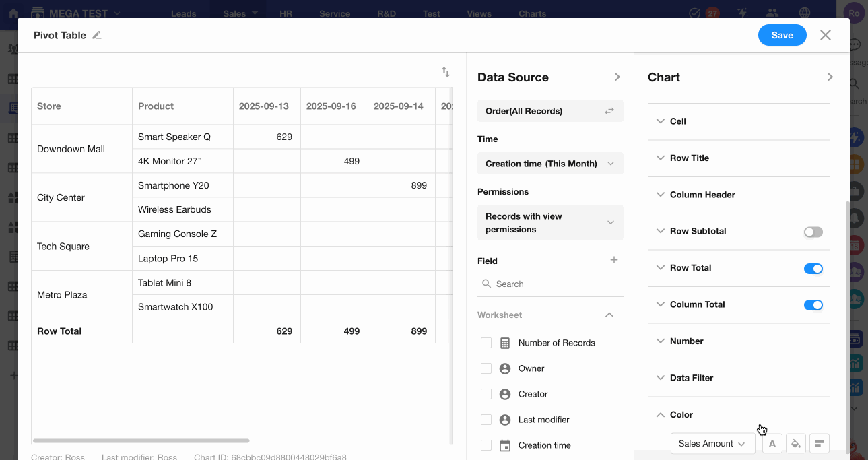The image size is (868, 460).
Task: Open the Creation time (This Month) dropdown
Action: pyautogui.click(x=549, y=164)
